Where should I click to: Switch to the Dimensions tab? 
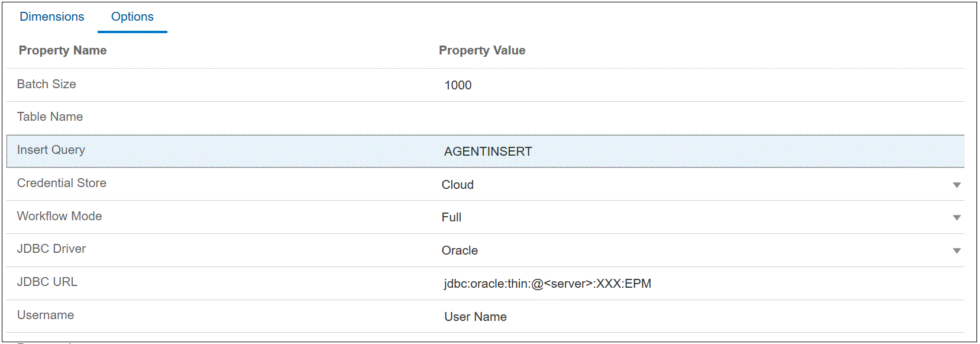coord(52,17)
